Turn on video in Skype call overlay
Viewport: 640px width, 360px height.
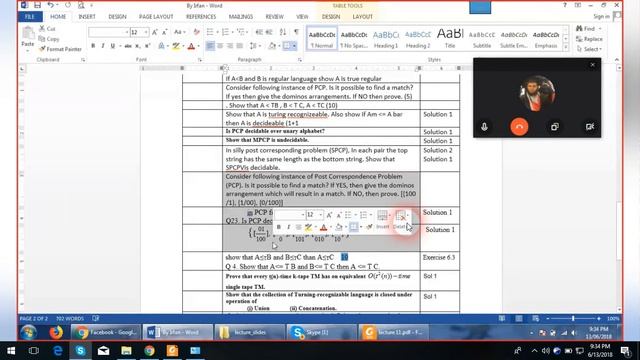click(590, 127)
